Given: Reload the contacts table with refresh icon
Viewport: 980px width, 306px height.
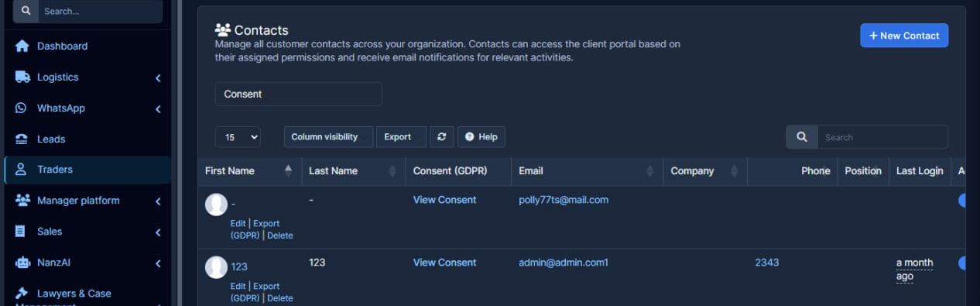Looking at the screenshot, I should [441, 136].
